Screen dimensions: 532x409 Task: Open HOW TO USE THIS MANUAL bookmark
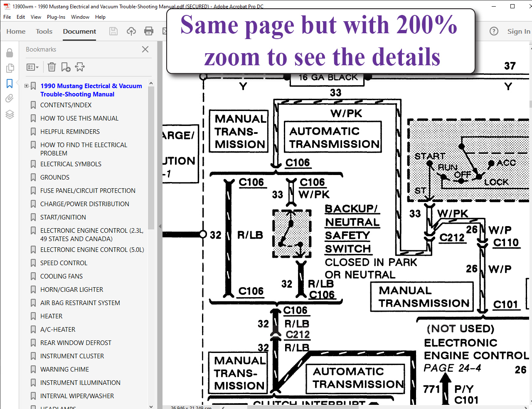(79, 118)
